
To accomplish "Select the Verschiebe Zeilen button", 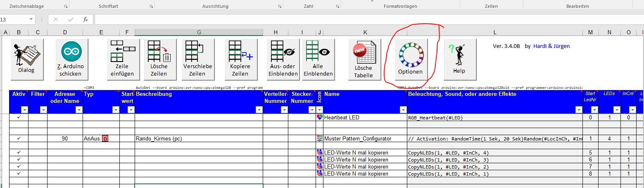I will 197,59.
